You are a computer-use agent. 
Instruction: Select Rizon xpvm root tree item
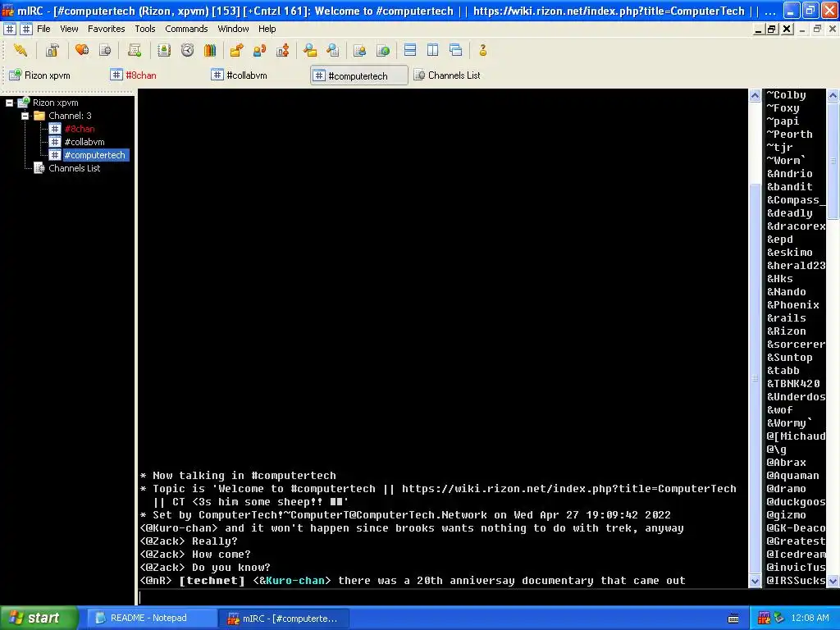(x=55, y=103)
